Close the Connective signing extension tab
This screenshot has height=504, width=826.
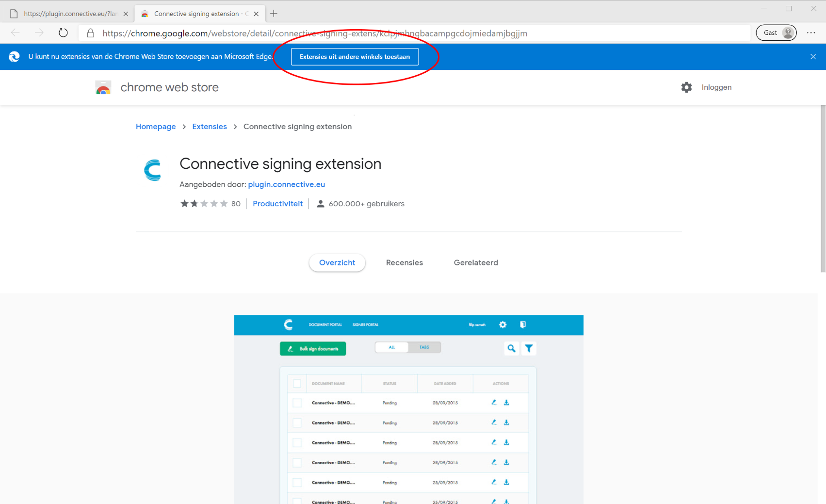point(256,14)
